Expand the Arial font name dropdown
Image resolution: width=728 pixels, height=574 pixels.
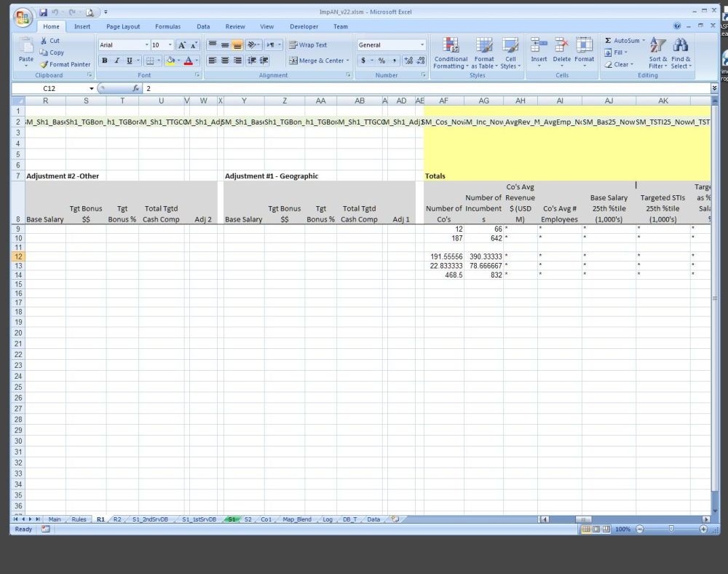pyautogui.click(x=146, y=45)
